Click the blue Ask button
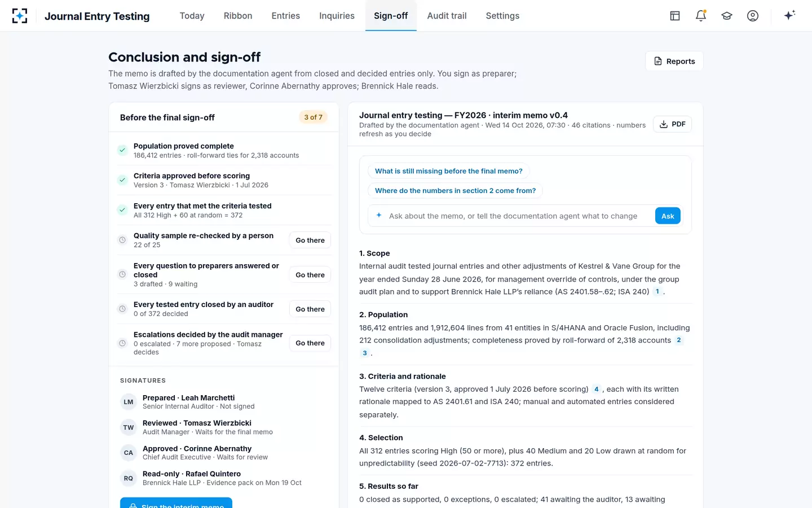This screenshot has width=812, height=508. tap(668, 216)
